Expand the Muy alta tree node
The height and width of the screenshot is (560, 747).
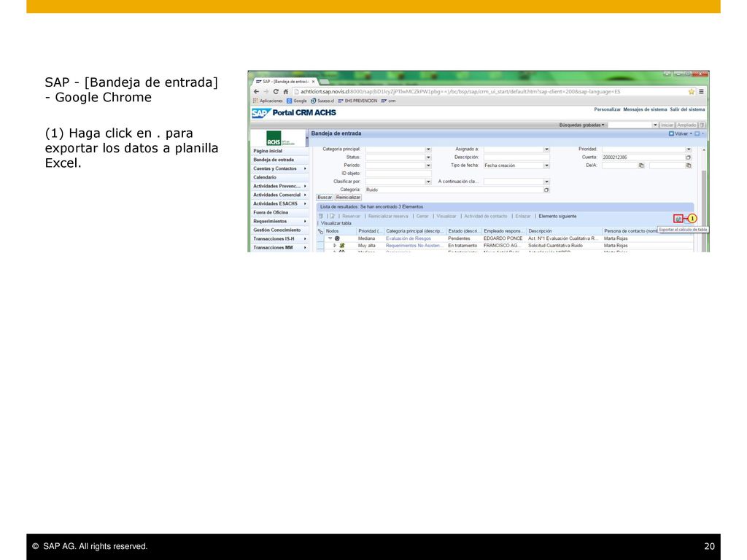point(335,246)
